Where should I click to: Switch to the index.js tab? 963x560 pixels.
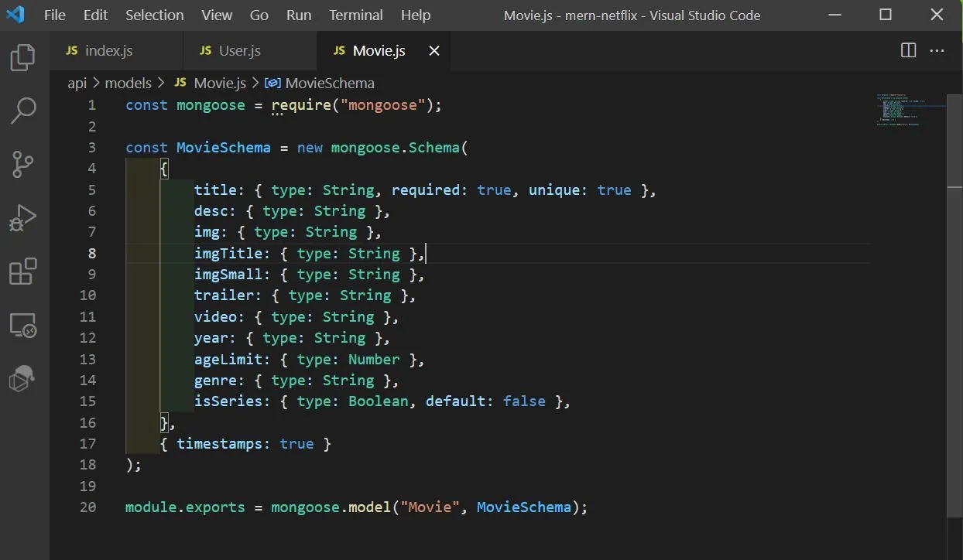click(x=117, y=50)
